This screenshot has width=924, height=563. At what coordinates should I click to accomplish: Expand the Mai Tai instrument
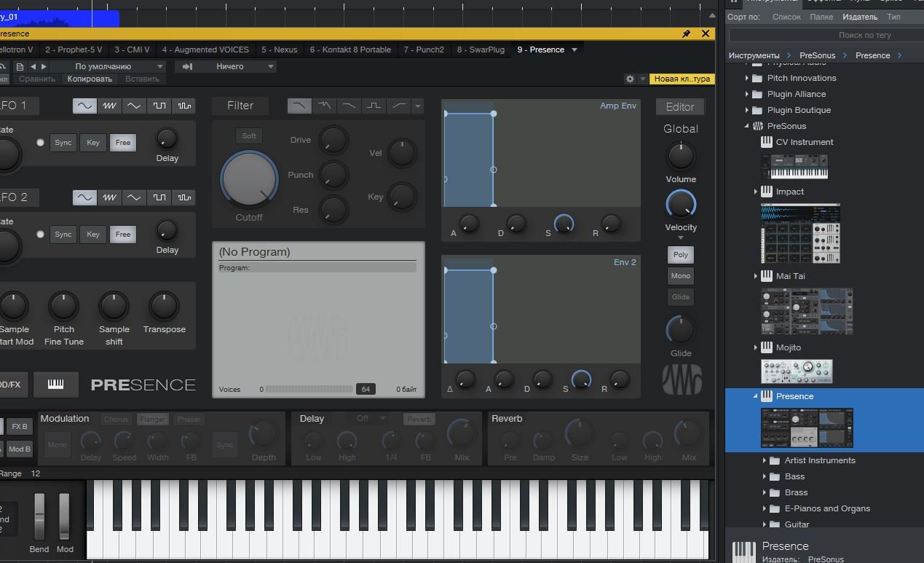tap(756, 276)
